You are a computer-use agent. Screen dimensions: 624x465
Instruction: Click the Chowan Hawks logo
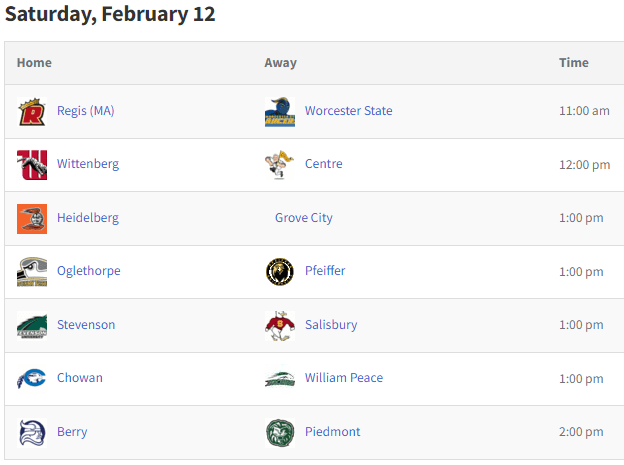tap(32, 379)
